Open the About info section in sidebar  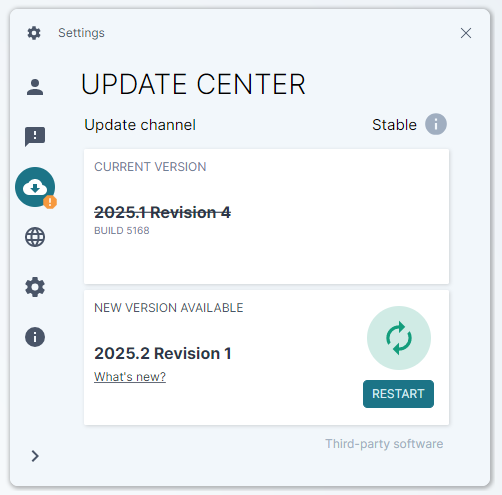coord(35,337)
